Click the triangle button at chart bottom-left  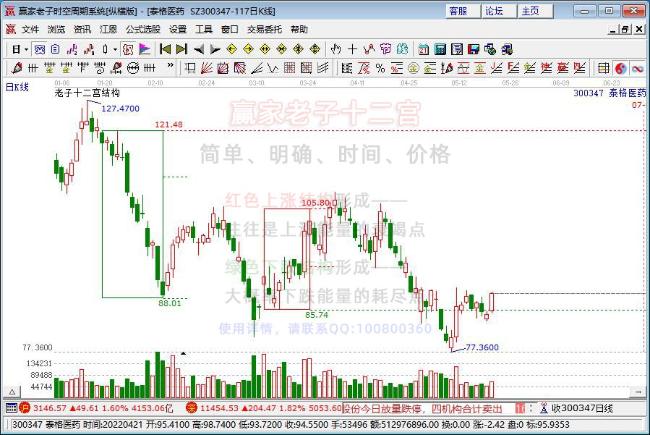tap(12, 392)
